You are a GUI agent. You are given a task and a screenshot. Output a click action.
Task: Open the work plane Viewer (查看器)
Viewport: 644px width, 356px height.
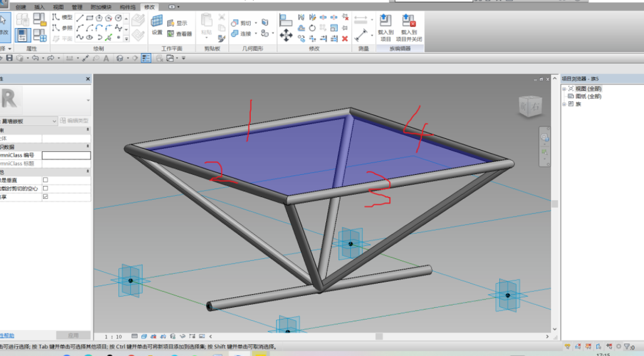click(x=180, y=34)
